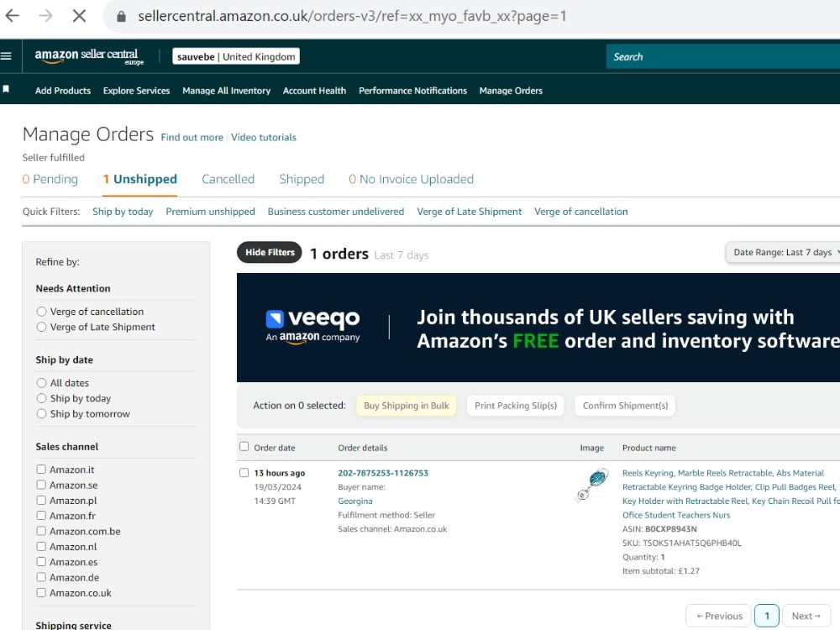Image resolution: width=840 pixels, height=630 pixels.
Task: Click the padlock site info icon
Action: coord(121,17)
